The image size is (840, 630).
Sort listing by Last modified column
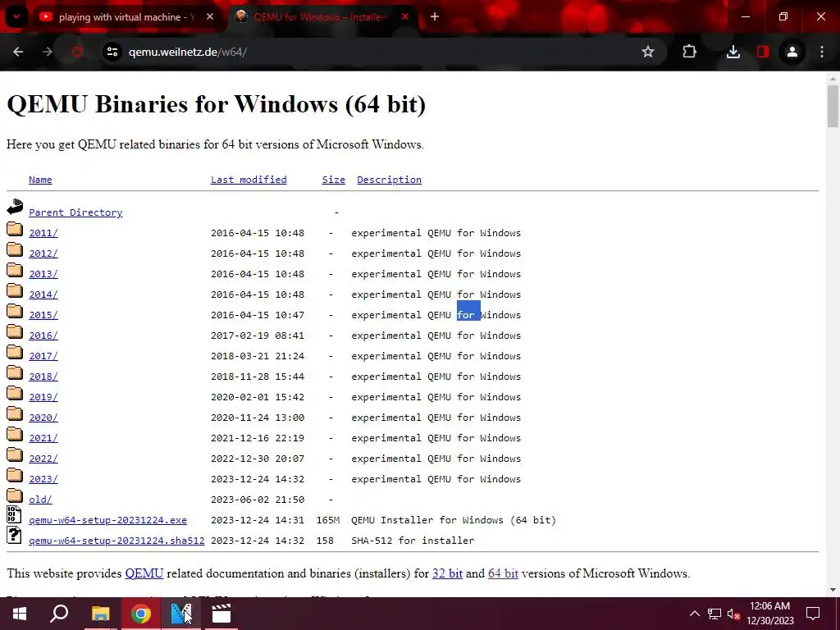coord(249,180)
